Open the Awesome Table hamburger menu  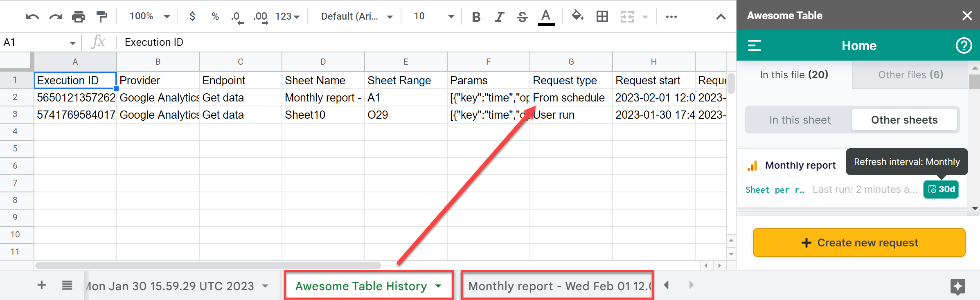pos(754,45)
